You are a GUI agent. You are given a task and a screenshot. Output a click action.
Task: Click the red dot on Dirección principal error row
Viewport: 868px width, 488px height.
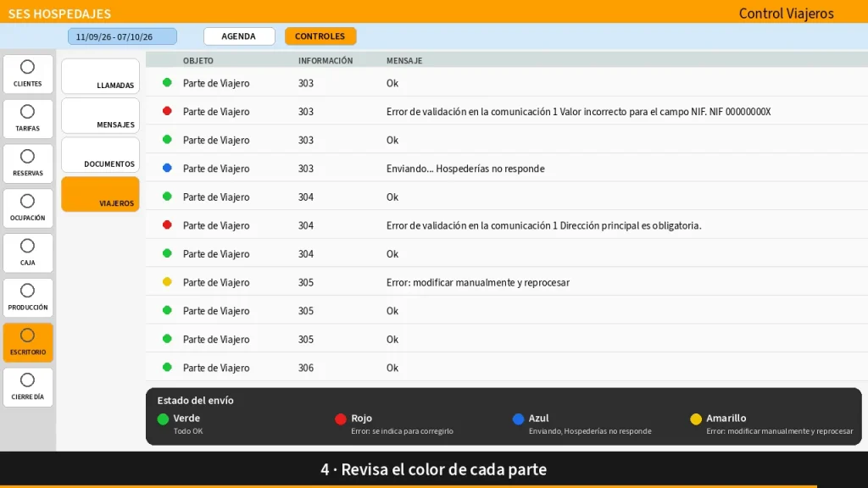[x=167, y=225]
